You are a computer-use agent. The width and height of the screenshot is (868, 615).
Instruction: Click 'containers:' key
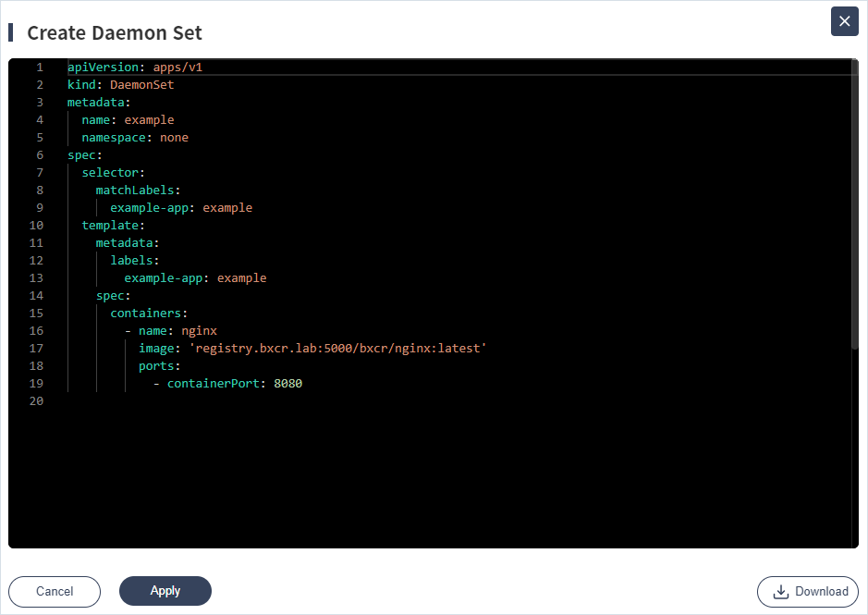click(x=149, y=313)
